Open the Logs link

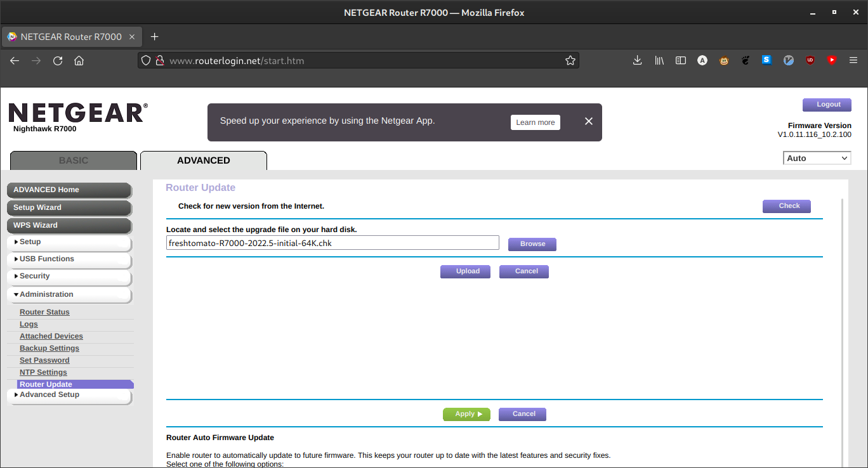(29, 324)
